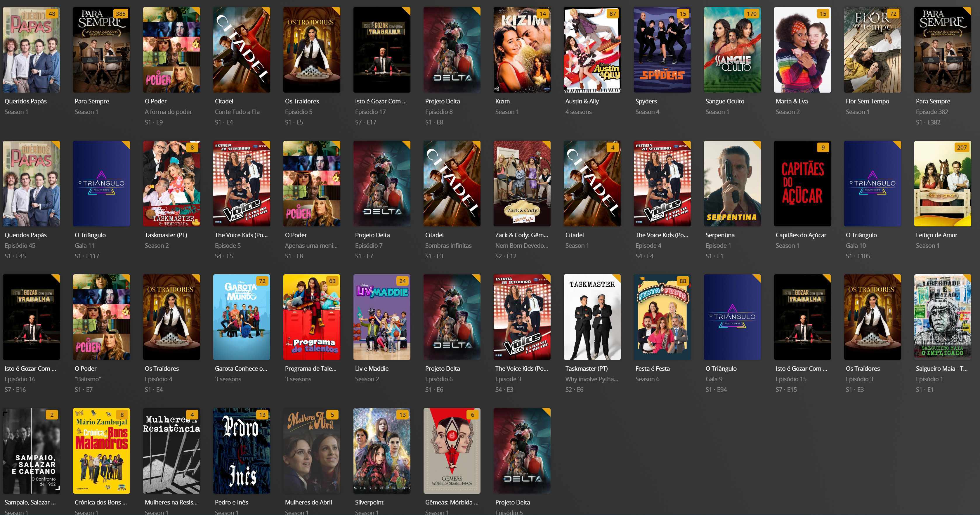Click the Pedro e Inês title
Viewport: 980px width, 515px height.
tap(231, 502)
